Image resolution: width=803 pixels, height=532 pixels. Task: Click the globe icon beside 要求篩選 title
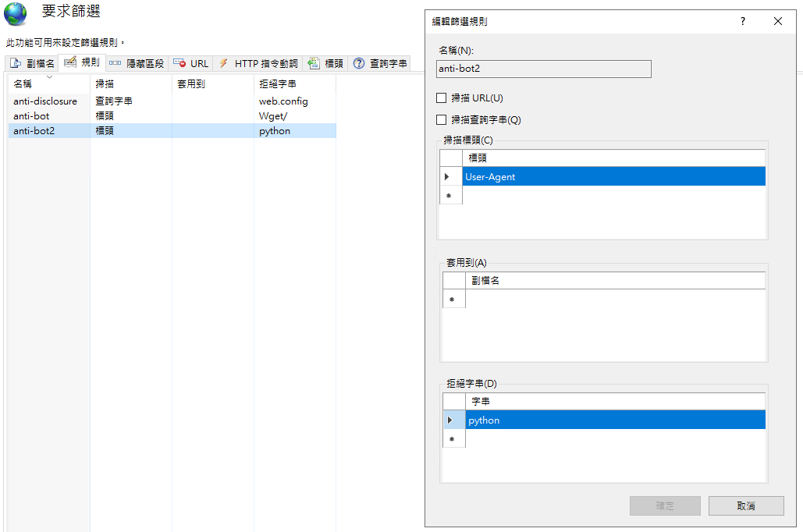pyautogui.click(x=16, y=14)
